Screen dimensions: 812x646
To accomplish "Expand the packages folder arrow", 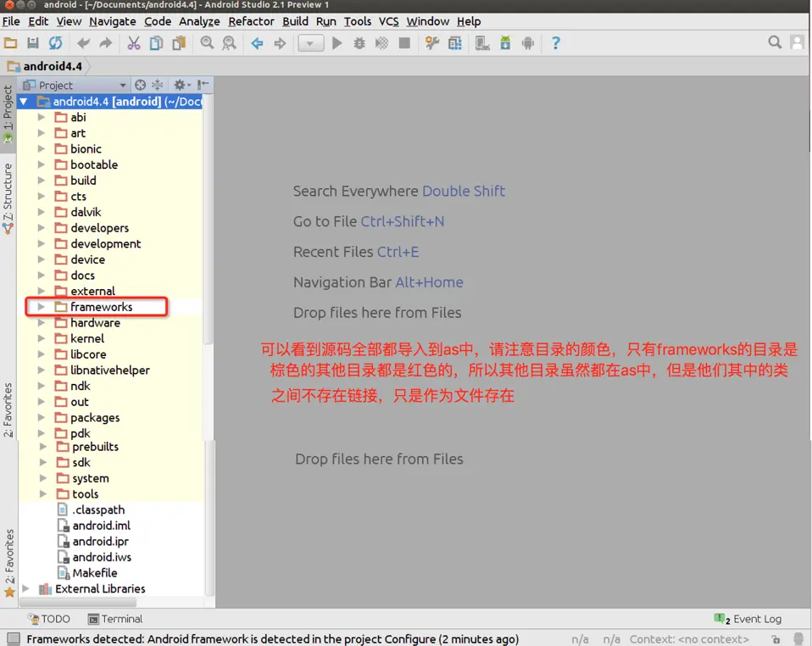I will (42, 418).
